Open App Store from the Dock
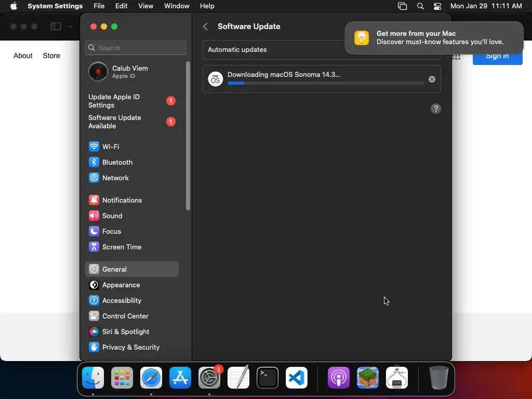Screen dimensions: 532x399 click(180, 378)
